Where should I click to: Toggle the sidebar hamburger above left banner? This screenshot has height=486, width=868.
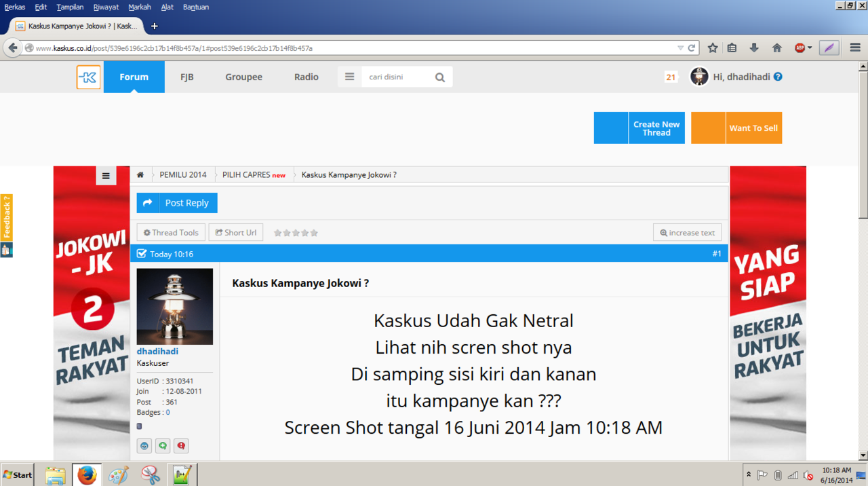[x=106, y=176]
